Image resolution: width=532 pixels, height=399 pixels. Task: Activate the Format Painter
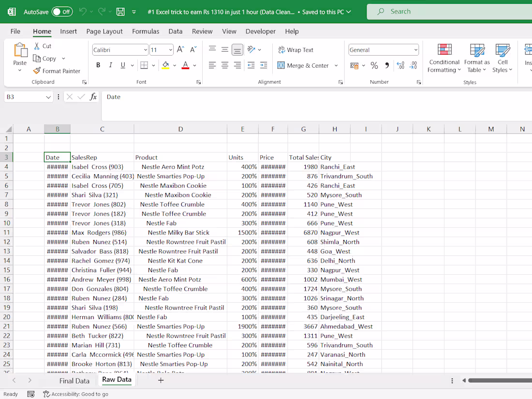click(57, 71)
